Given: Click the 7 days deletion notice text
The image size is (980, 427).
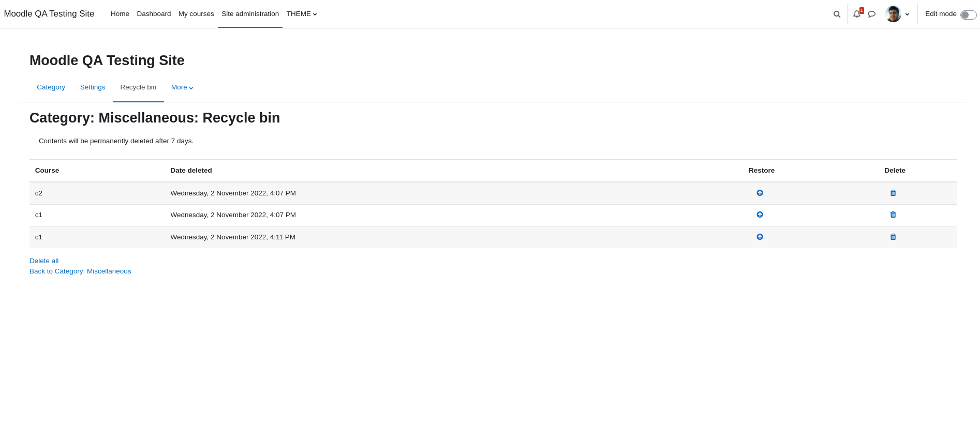Looking at the screenshot, I should click(x=116, y=141).
